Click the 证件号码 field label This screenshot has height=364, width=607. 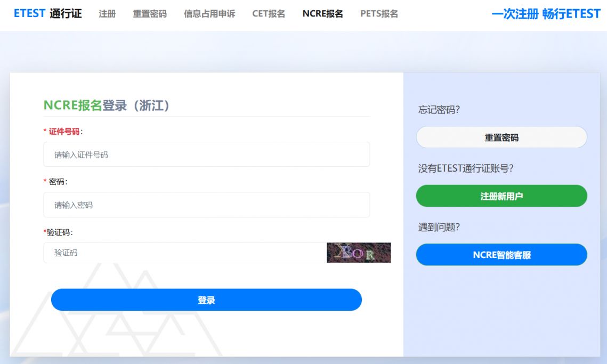click(64, 132)
